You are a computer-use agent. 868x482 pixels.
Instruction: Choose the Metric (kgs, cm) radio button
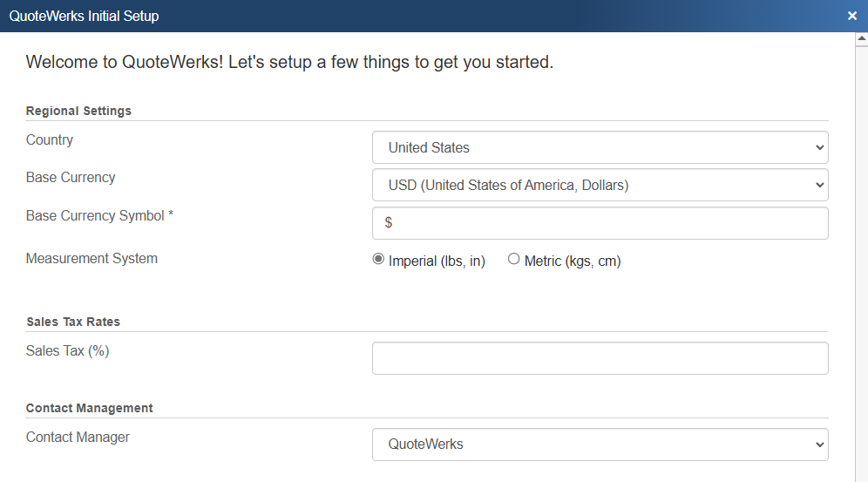513,259
